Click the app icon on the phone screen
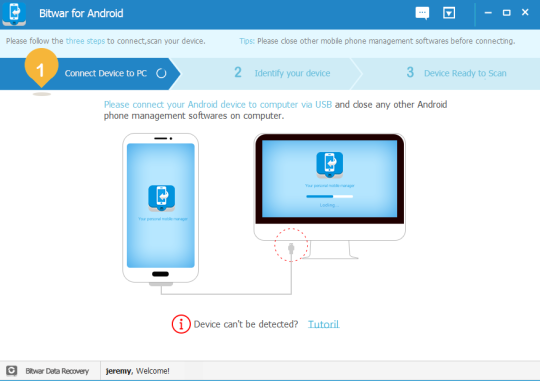This screenshot has width=540, height=381. pyautogui.click(x=162, y=198)
